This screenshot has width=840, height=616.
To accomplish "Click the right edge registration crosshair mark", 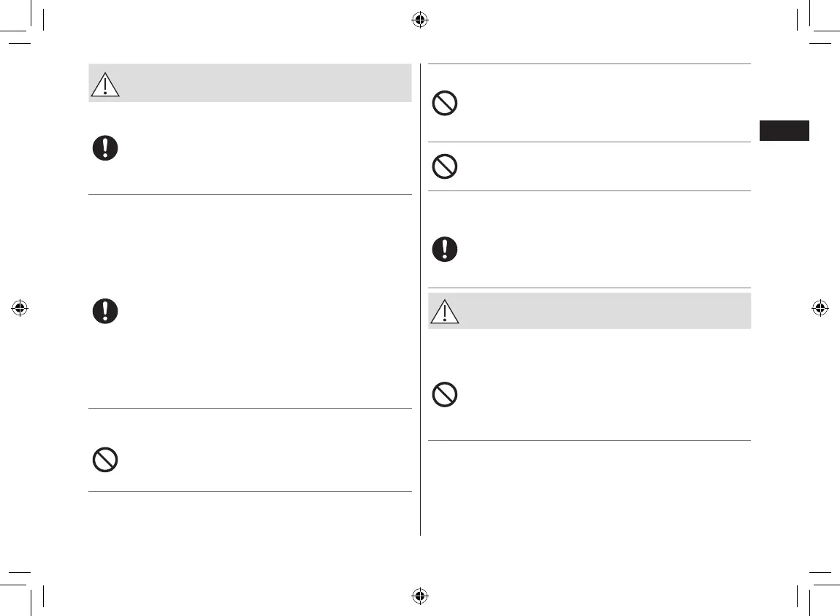I will tap(820, 308).
